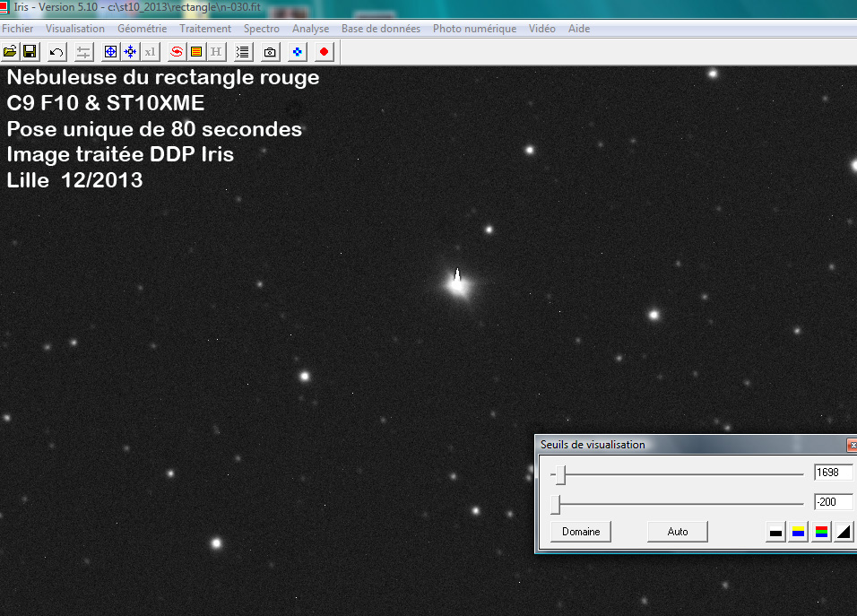Click the bright central nebula in image

pos(457,283)
